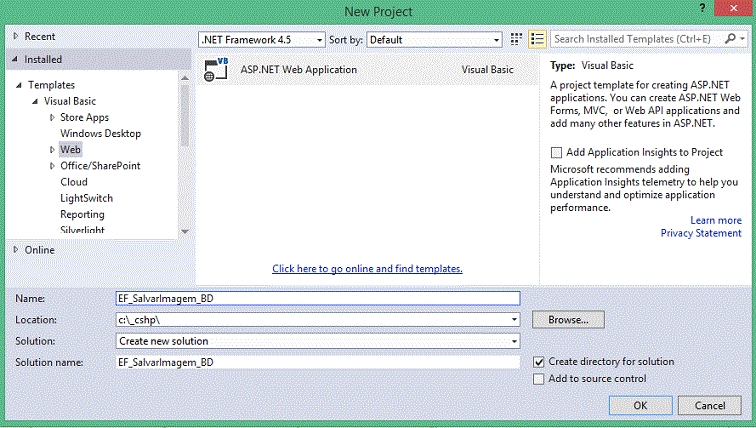Select the Reporting template category
The height and width of the screenshot is (428, 756).
[82, 214]
